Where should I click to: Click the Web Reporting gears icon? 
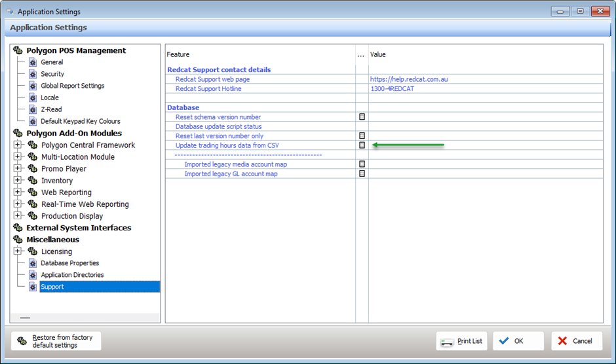(x=33, y=192)
